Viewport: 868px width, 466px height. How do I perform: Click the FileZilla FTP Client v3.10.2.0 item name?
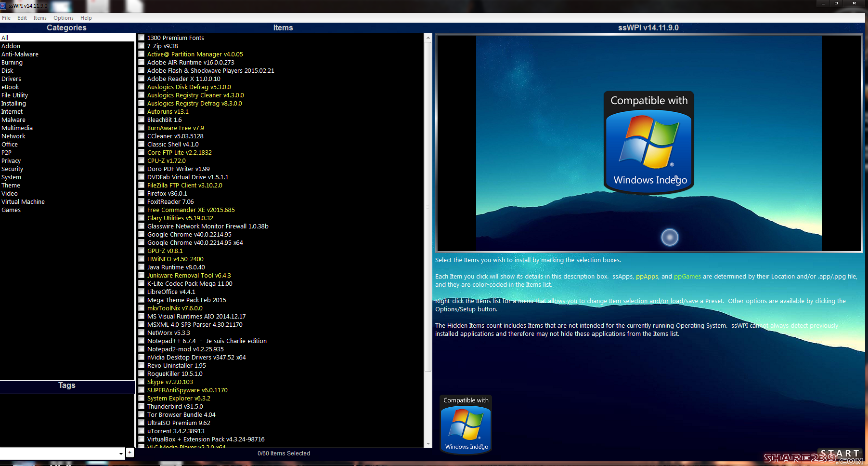pos(185,185)
